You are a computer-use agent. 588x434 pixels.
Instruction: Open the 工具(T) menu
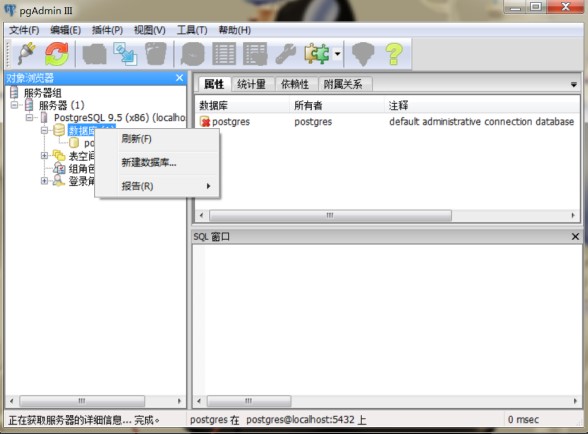coord(192,30)
